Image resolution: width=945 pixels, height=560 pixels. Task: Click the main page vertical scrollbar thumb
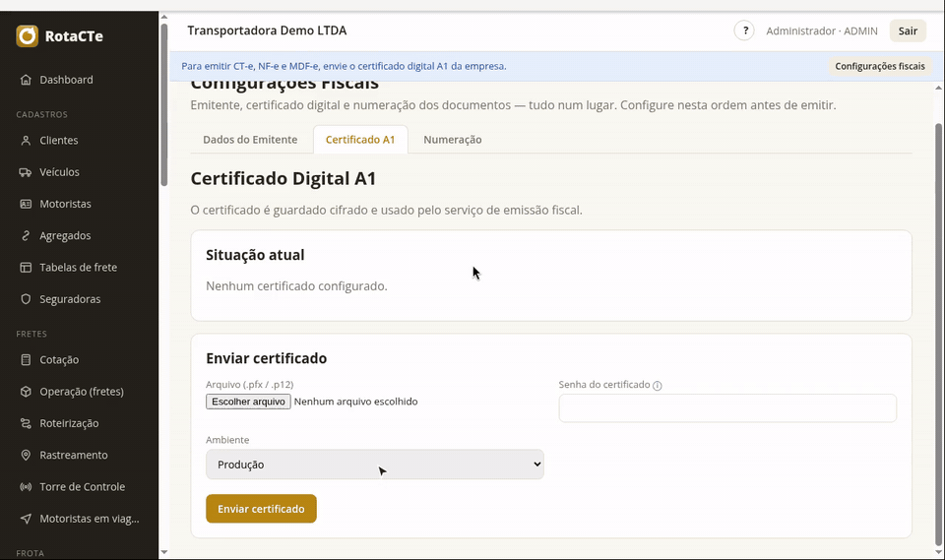938,333
